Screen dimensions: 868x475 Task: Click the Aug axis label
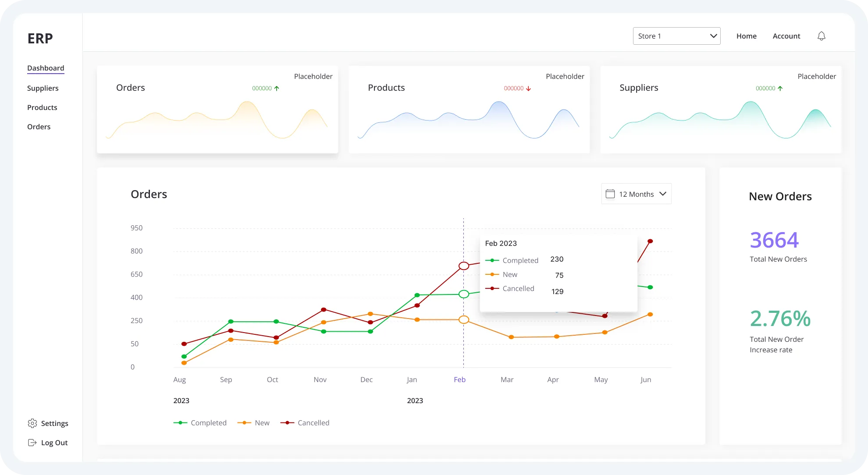pyautogui.click(x=179, y=379)
